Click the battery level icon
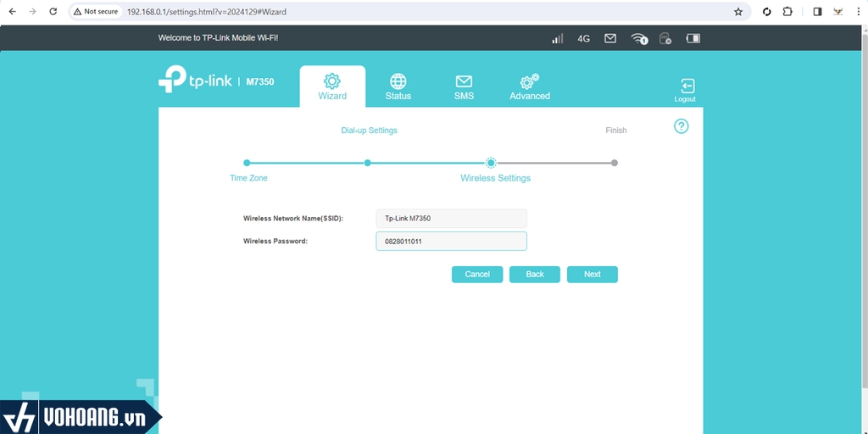 [x=693, y=38]
